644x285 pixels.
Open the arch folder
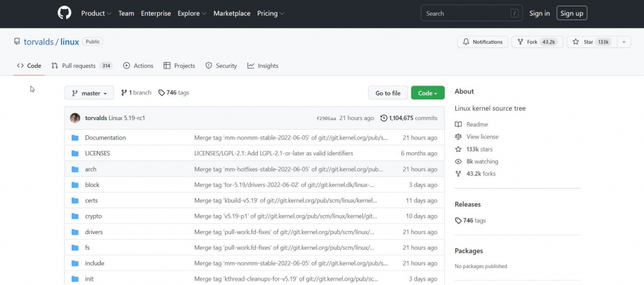click(91, 169)
